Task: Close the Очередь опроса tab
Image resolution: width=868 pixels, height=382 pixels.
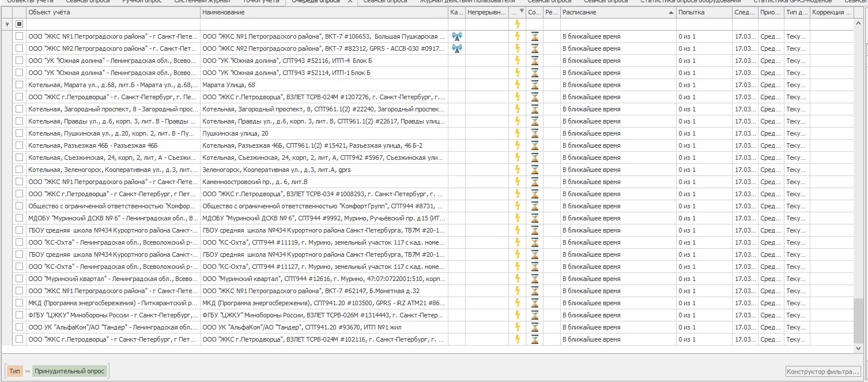Action: click(x=350, y=2)
